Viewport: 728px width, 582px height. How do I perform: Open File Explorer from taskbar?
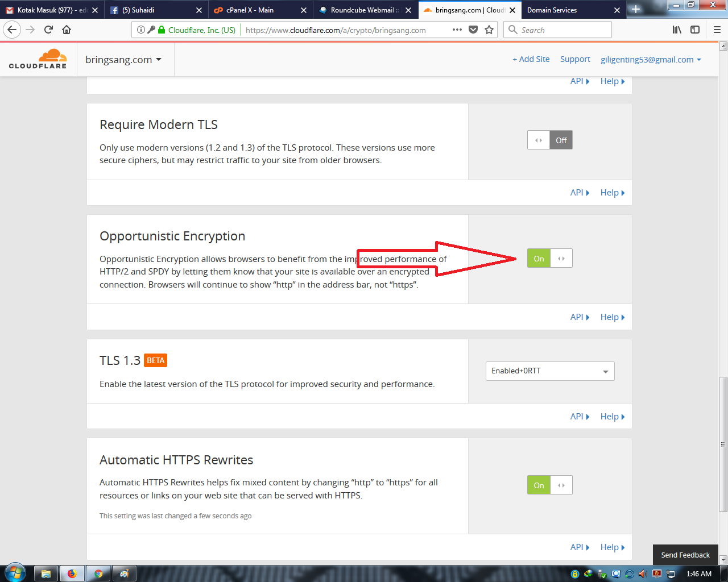tap(46, 573)
